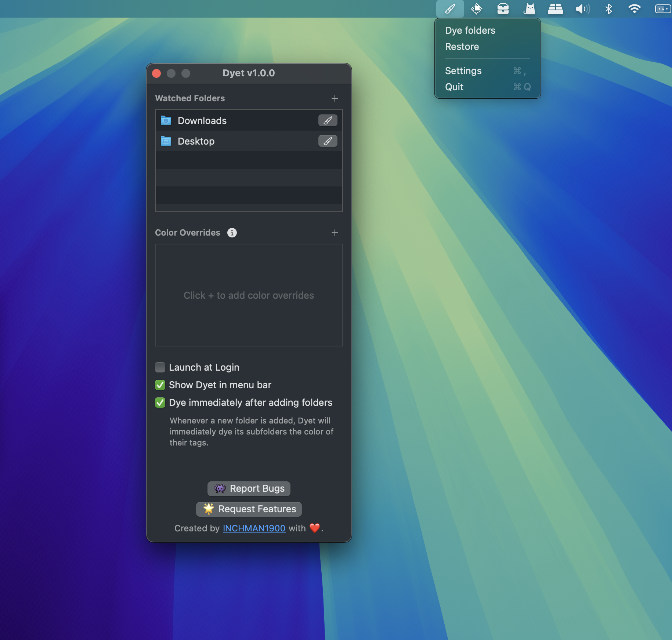
Task: Click the Watched Folders heading
Action: click(190, 98)
